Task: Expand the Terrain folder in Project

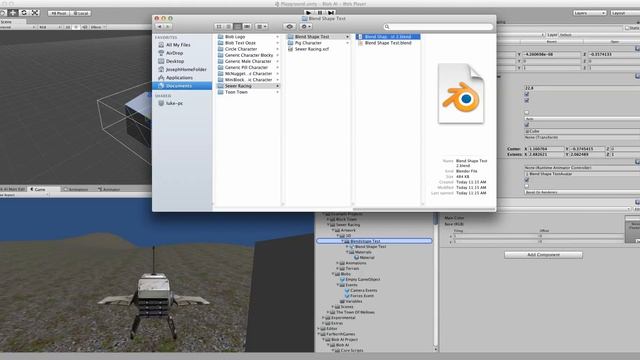Action: click(x=338, y=269)
